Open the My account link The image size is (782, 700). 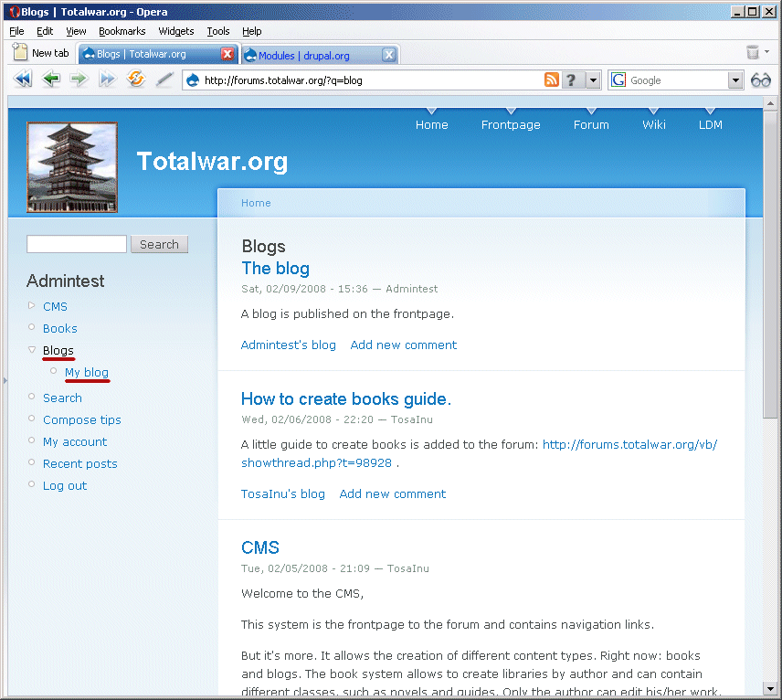pyautogui.click(x=75, y=442)
